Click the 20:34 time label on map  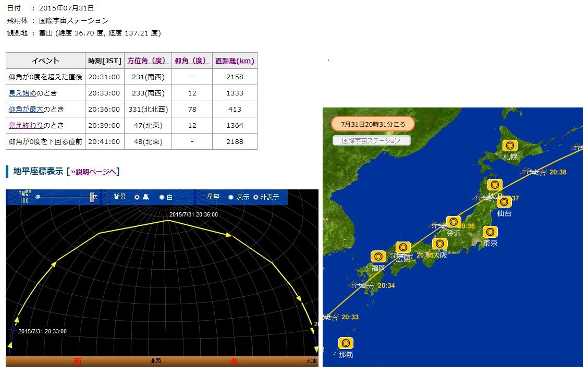[x=386, y=285]
